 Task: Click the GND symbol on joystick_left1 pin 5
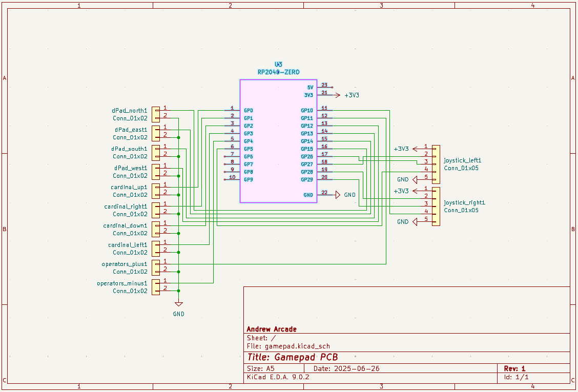pos(415,179)
